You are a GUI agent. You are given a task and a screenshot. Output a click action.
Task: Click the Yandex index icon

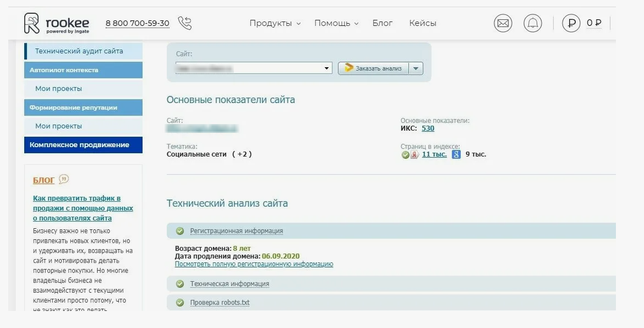click(414, 155)
